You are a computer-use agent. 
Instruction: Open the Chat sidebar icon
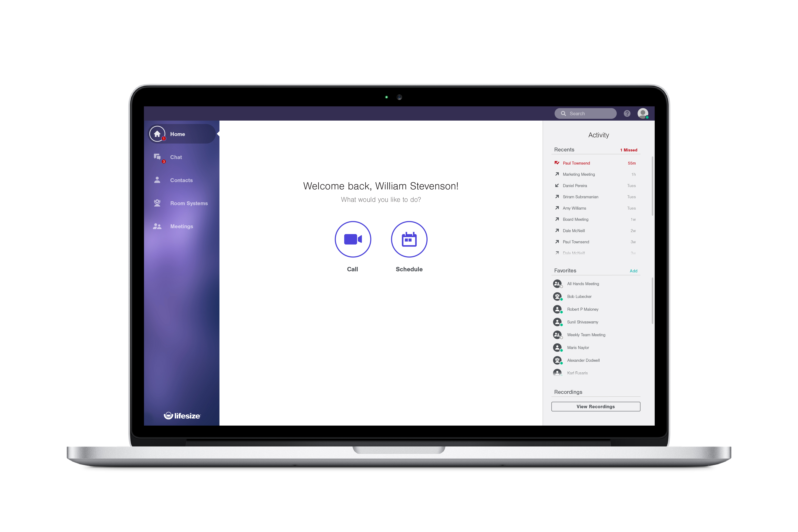point(157,157)
